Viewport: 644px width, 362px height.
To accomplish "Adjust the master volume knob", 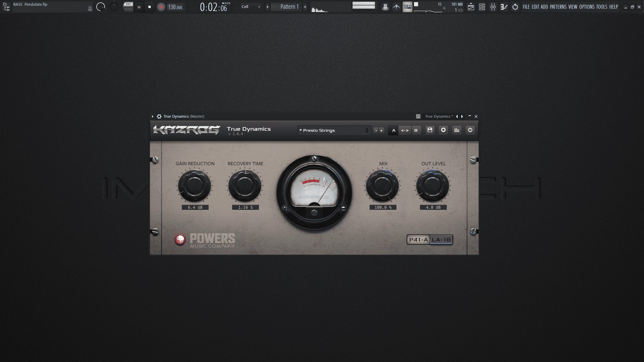I will (101, 7).
